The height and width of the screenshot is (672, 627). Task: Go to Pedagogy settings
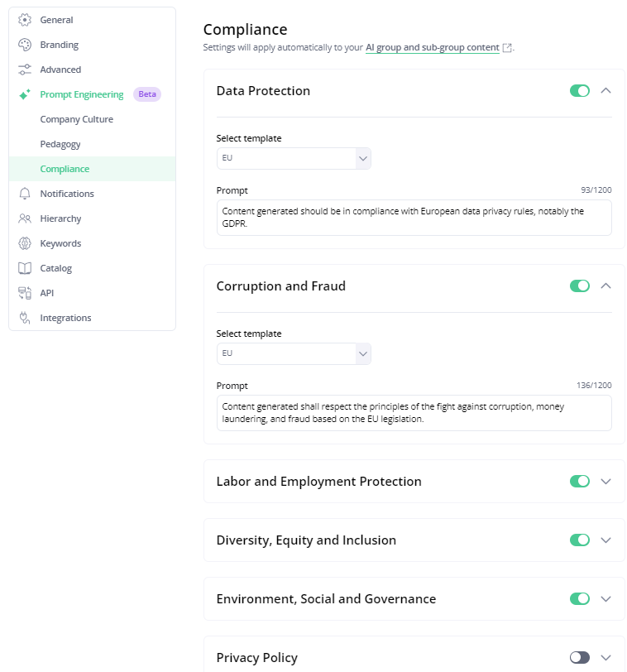62,143
